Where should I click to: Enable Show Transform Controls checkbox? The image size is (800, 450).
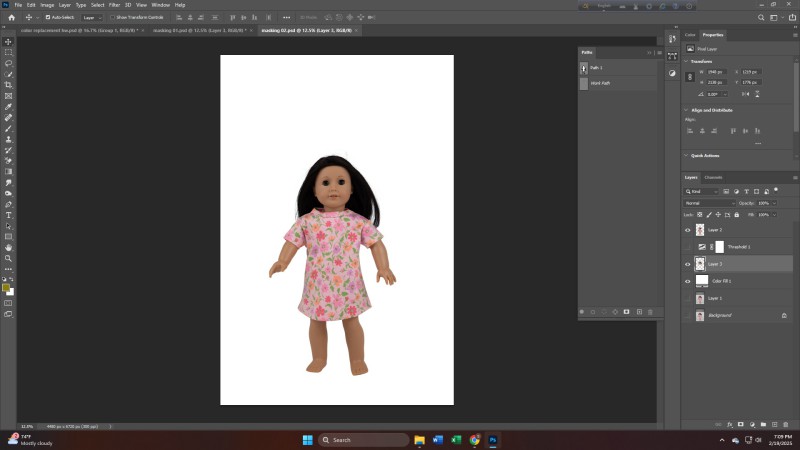tap(113, 17)
